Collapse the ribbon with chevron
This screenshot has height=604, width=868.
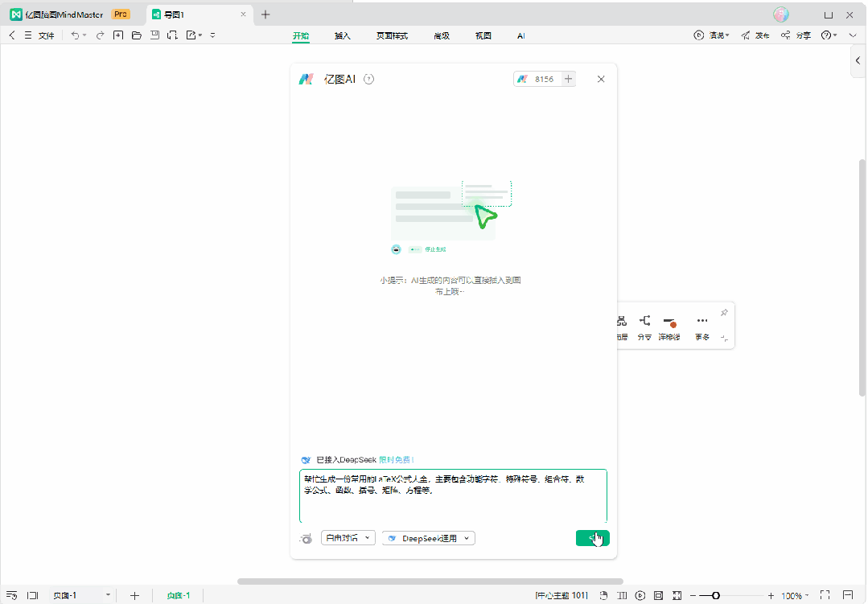(853, 35)
